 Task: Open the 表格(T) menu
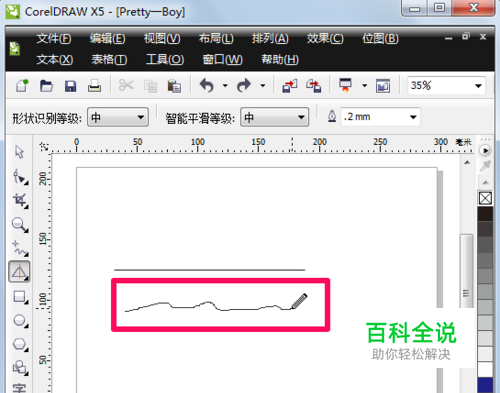109,60
